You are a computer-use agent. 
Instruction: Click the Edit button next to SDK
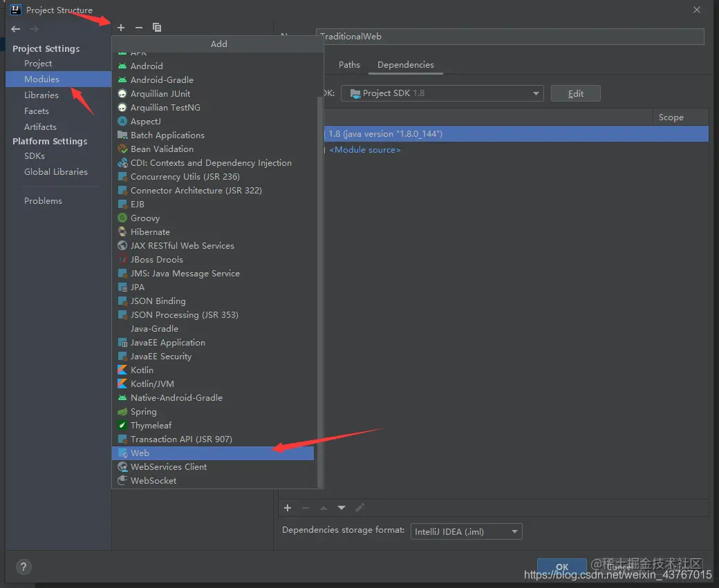click(x=575, y=93)
